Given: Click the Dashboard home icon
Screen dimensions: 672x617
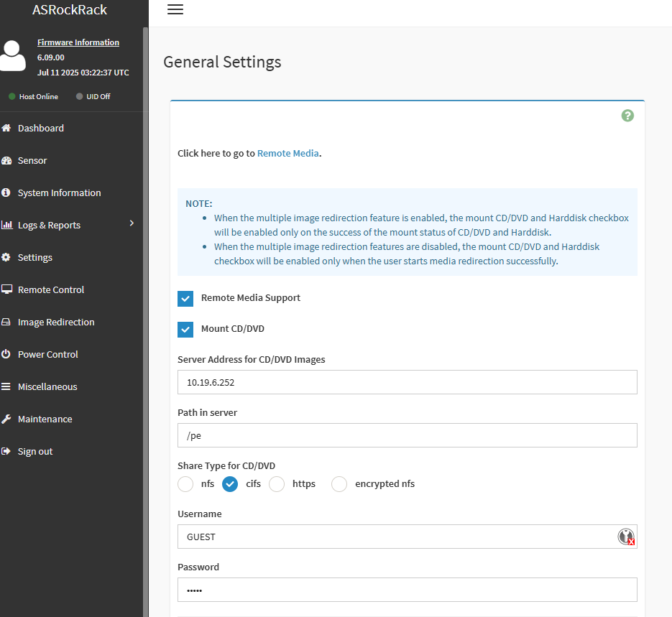Looking at the screenshot, I should click(x=6, y=128).
